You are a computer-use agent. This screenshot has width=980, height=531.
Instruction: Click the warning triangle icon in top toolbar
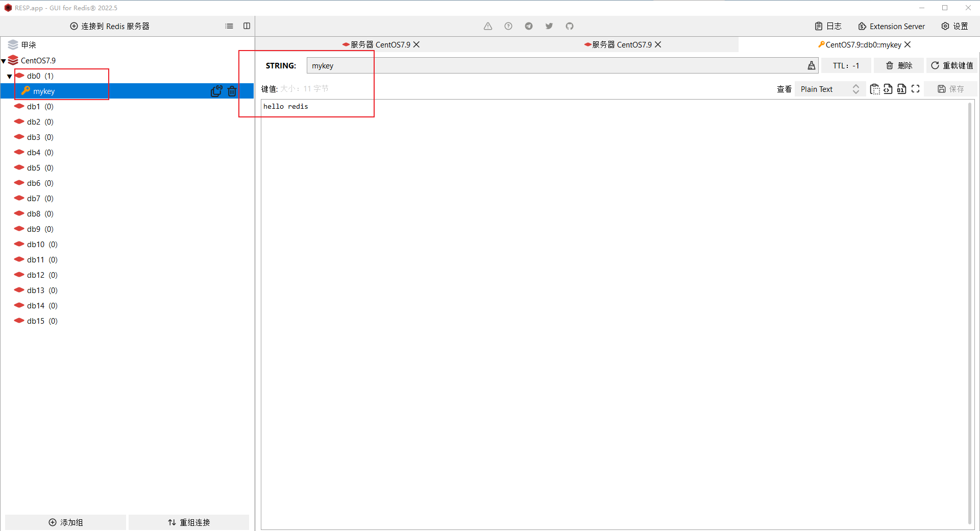[488, 26]
